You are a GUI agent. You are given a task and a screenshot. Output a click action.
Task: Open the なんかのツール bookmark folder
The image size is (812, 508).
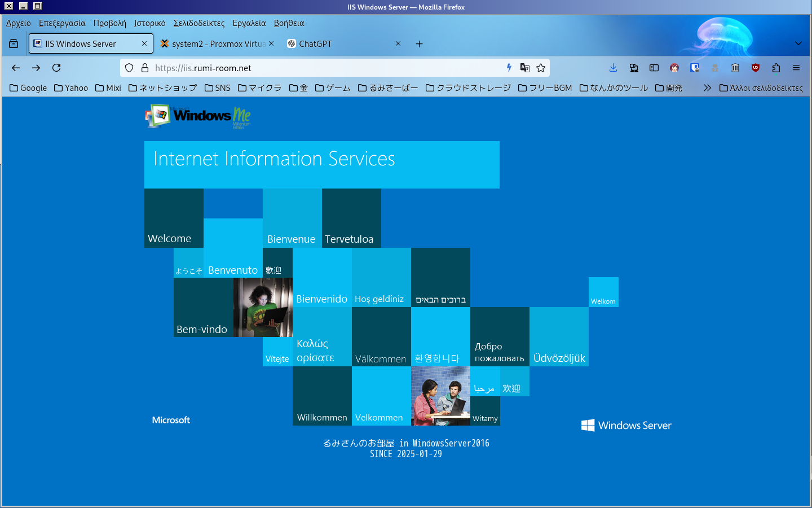[x=614, y=87]
